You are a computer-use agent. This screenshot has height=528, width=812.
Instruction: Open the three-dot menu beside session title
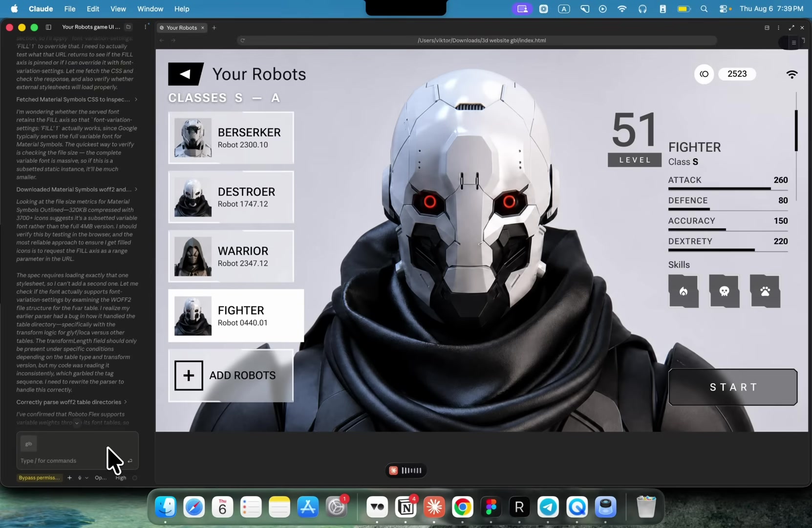[x=145, y=27]
